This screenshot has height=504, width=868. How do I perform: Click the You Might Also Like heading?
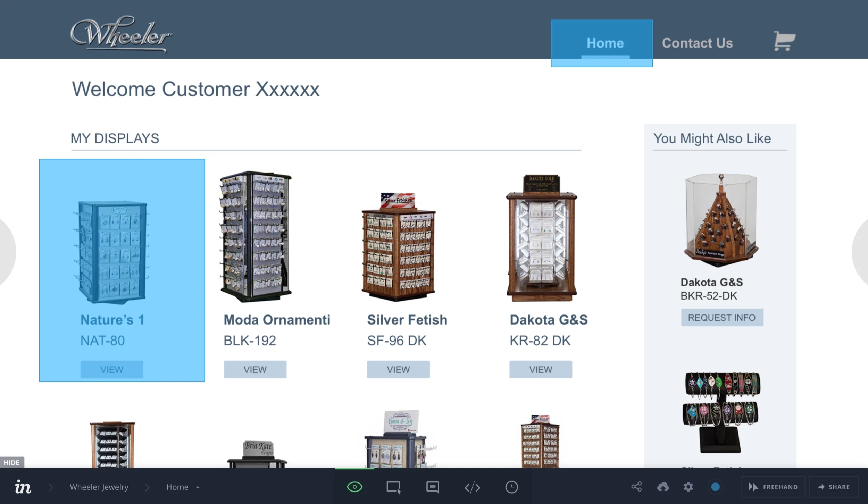point(712,138)
